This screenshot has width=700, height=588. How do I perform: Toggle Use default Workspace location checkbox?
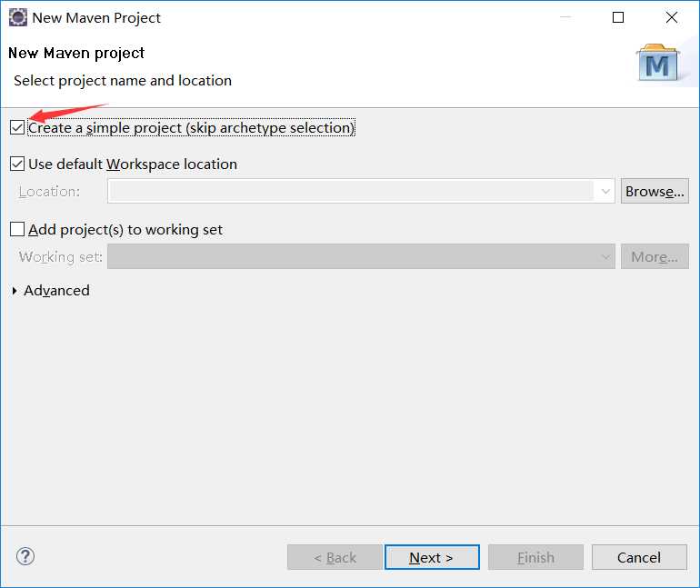tap(17, 164)
